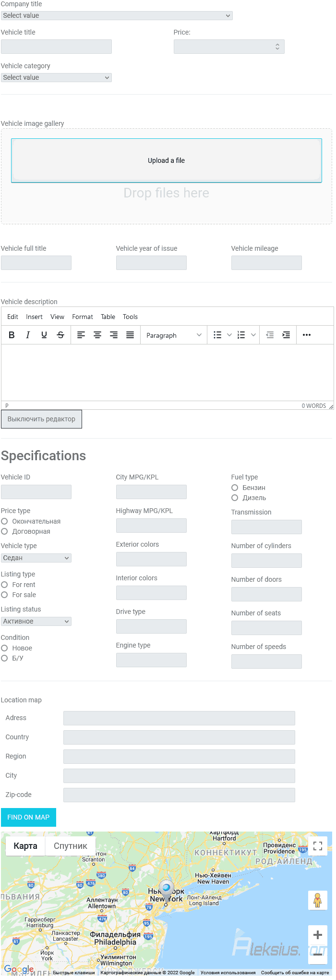
Task: Open the Edit menu in editor
Action: pos(12,317)
